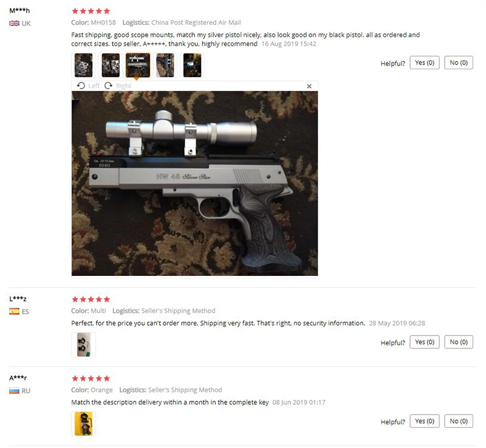Vote No (0) on L***z's review
486x448 pixels.
[459, 342]
